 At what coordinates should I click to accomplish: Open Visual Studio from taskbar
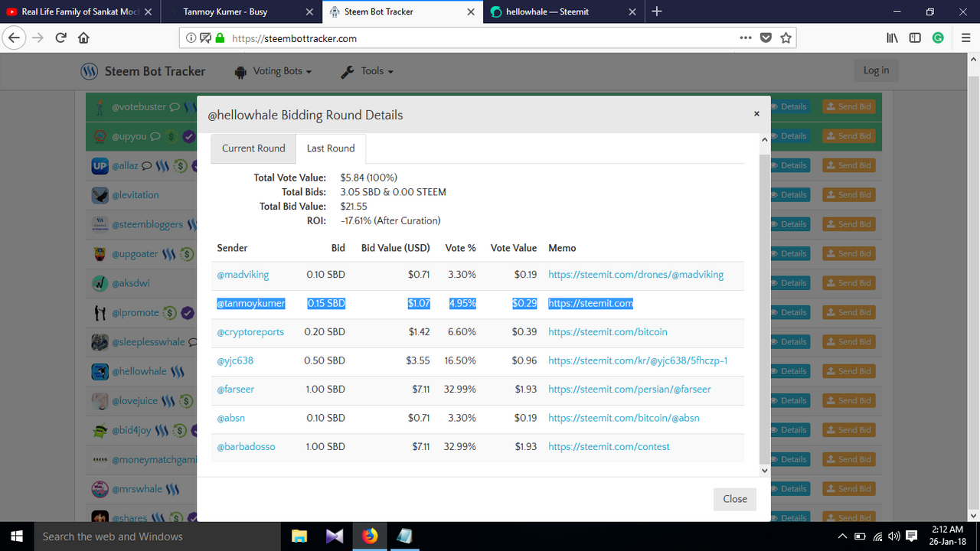point(335,536)
